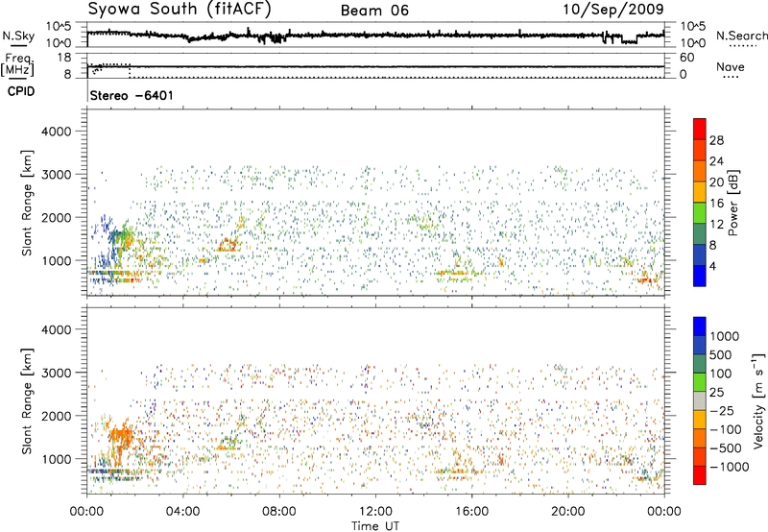Click the '20' label on Power color bar
Screen dimensions: 768x532
tap(716, 182)
